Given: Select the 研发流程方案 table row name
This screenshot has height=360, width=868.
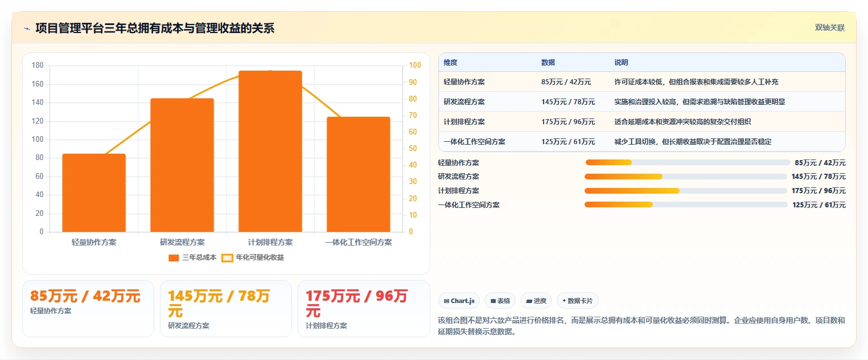Looking at the screenshot, I should (x=464, y=102).
